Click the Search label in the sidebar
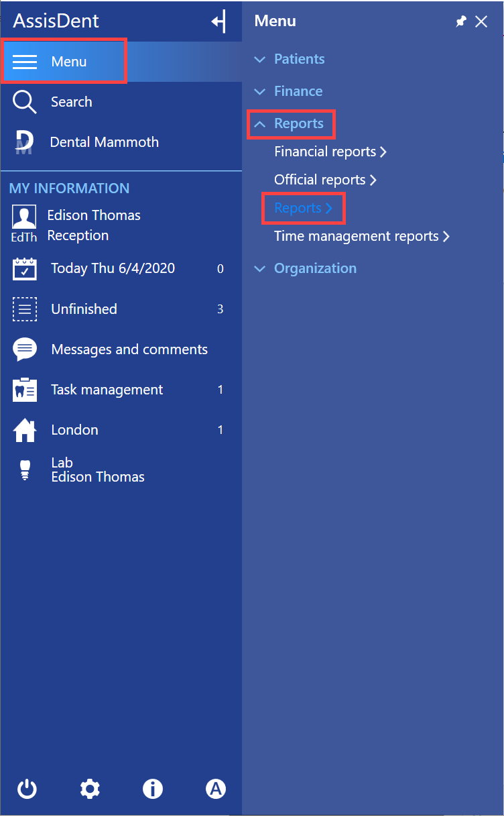 pos(72,102)
